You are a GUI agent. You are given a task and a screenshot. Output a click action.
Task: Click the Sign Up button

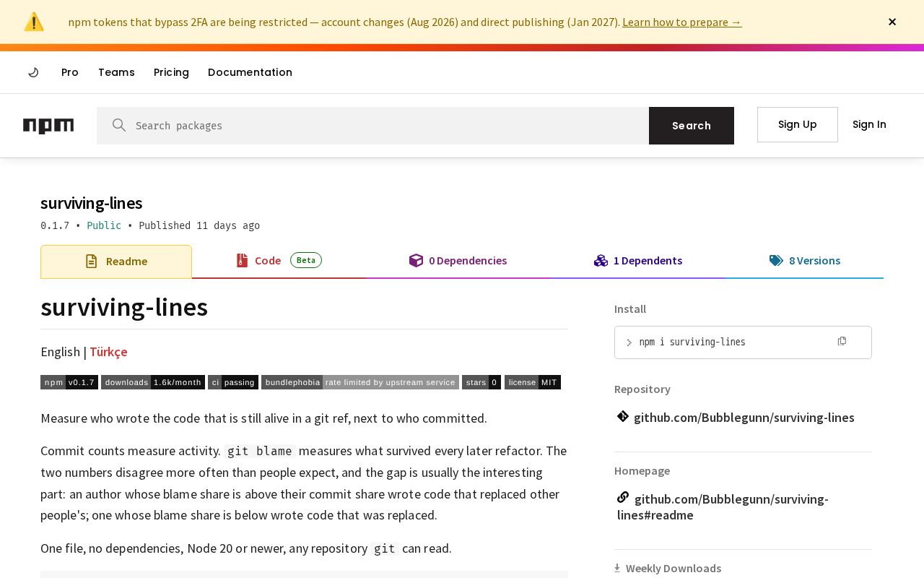pos(798,124)
